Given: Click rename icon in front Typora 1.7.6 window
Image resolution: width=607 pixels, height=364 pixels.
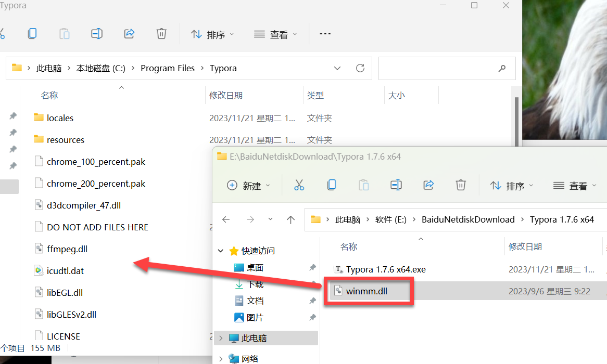Looking at the screenshot, I should (x=396, y=185).
